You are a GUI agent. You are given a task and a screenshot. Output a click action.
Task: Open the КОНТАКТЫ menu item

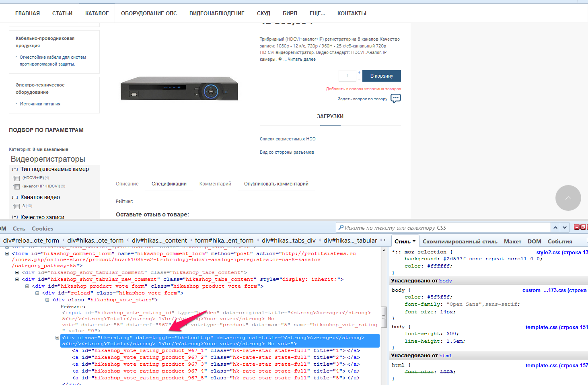tap(352, 13)
